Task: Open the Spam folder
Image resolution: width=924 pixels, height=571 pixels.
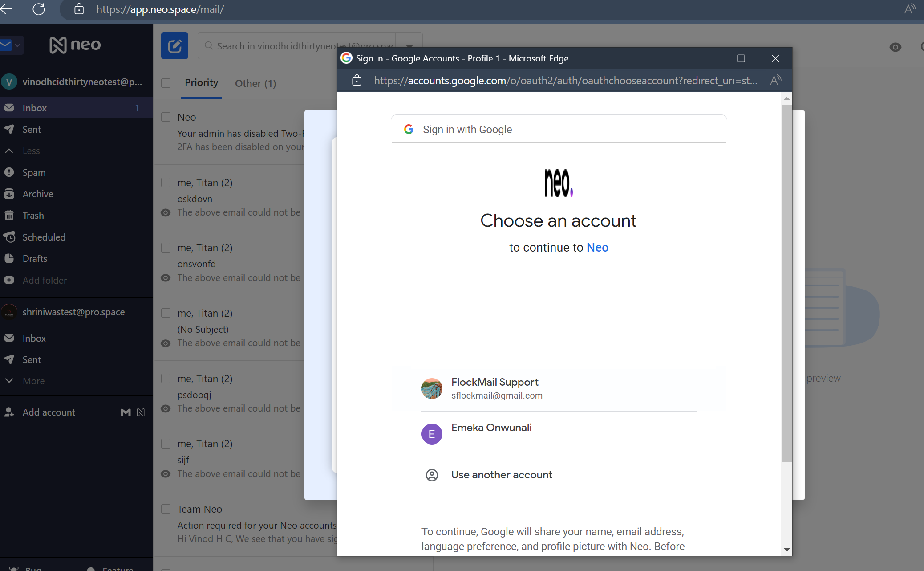Action: click(77, 172)
